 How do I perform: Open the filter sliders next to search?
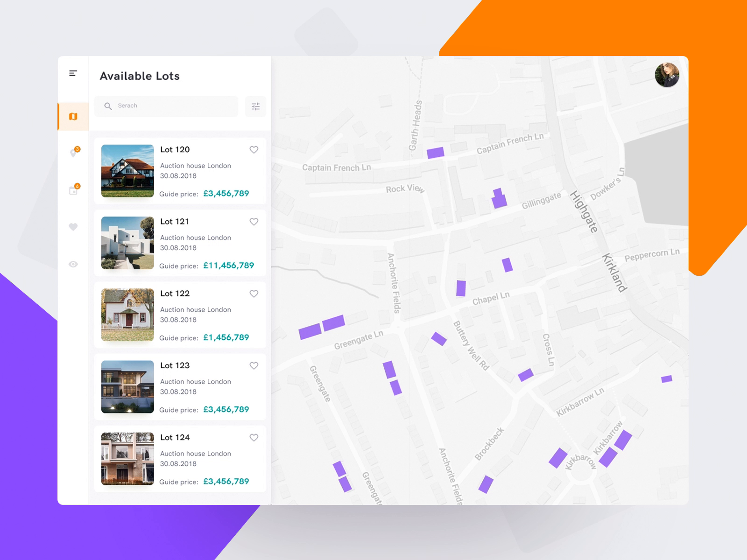pyautogui.click(x=255, y=106)
